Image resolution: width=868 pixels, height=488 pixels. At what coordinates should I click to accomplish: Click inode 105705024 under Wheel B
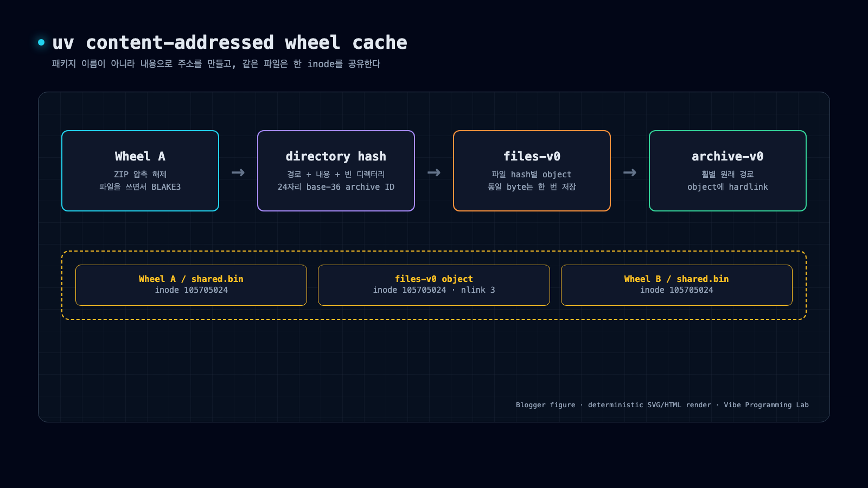click(x=676, y=290)
